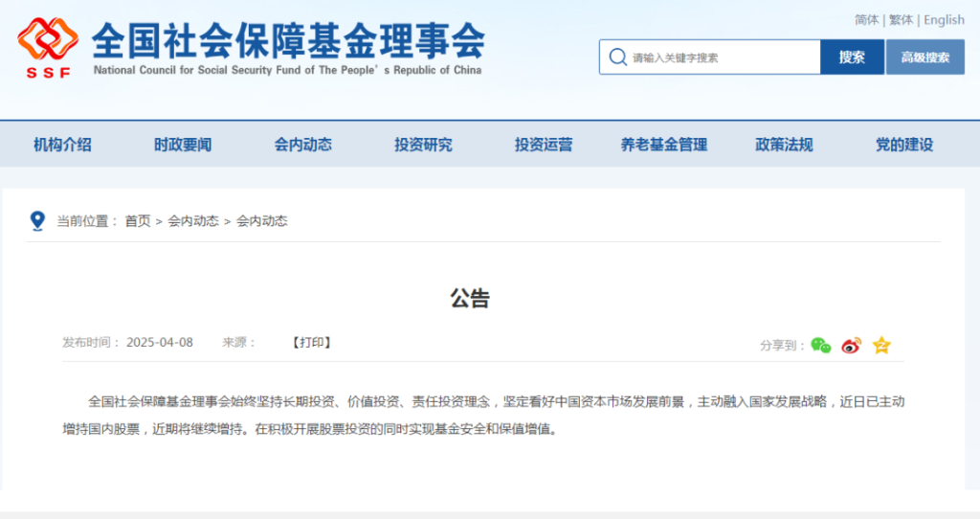Switch language to 繁体

pyautogui.click(x=901, y=20)
